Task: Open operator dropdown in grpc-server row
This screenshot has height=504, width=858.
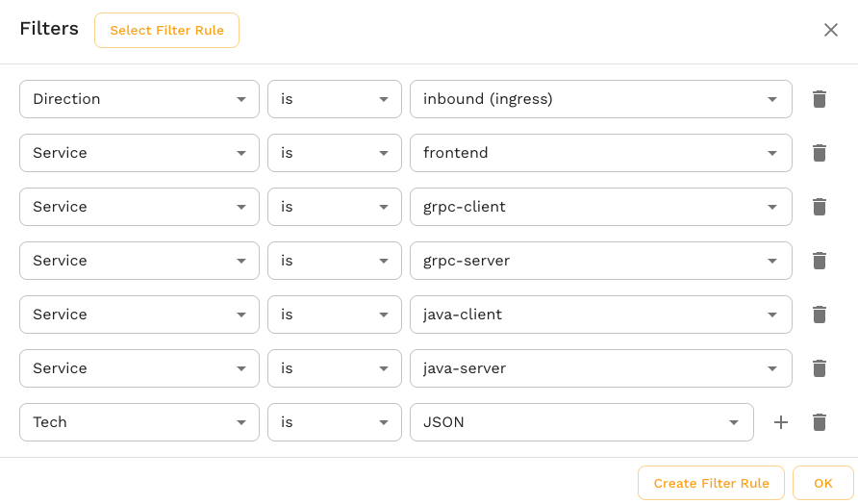Action: pyautogui.click(x=335, y=261)
